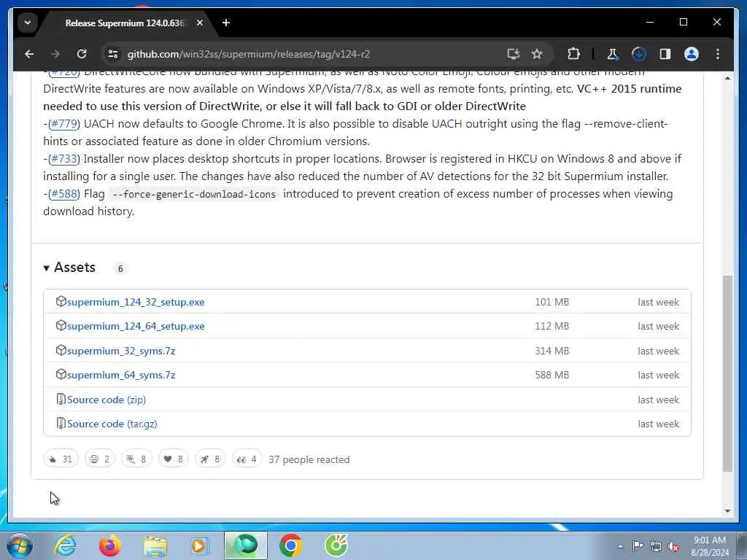The image size is (747, 560).
Task: Show downloads via the download icon
Action: [x=638, y=54]
